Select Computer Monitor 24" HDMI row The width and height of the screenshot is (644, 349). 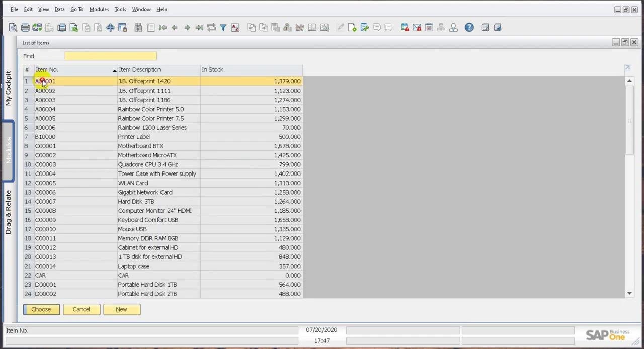coord(163,211)
